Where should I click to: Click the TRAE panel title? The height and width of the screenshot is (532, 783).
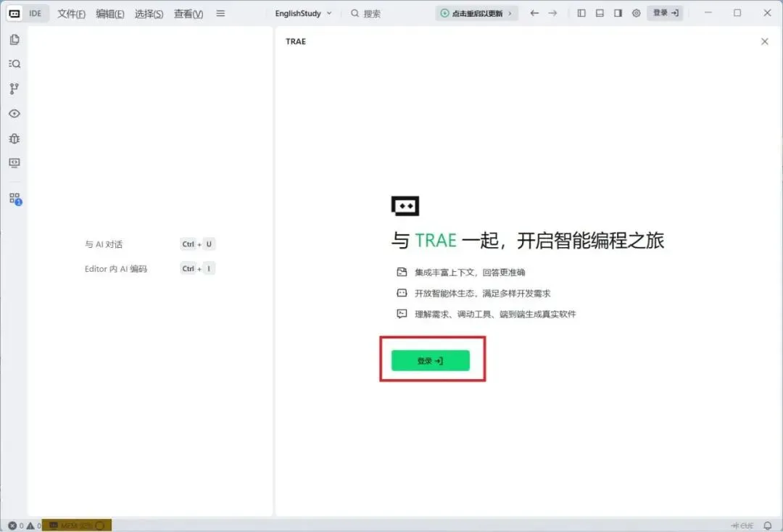tap(296, 41)
